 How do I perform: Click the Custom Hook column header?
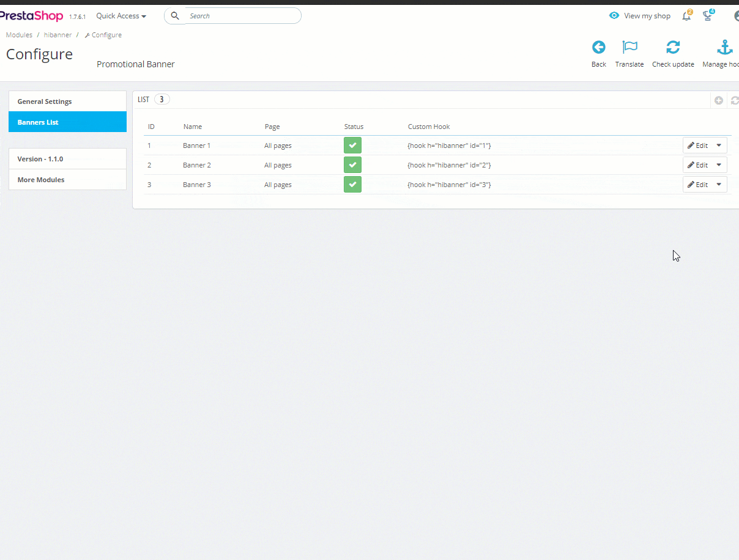point(429,127)
